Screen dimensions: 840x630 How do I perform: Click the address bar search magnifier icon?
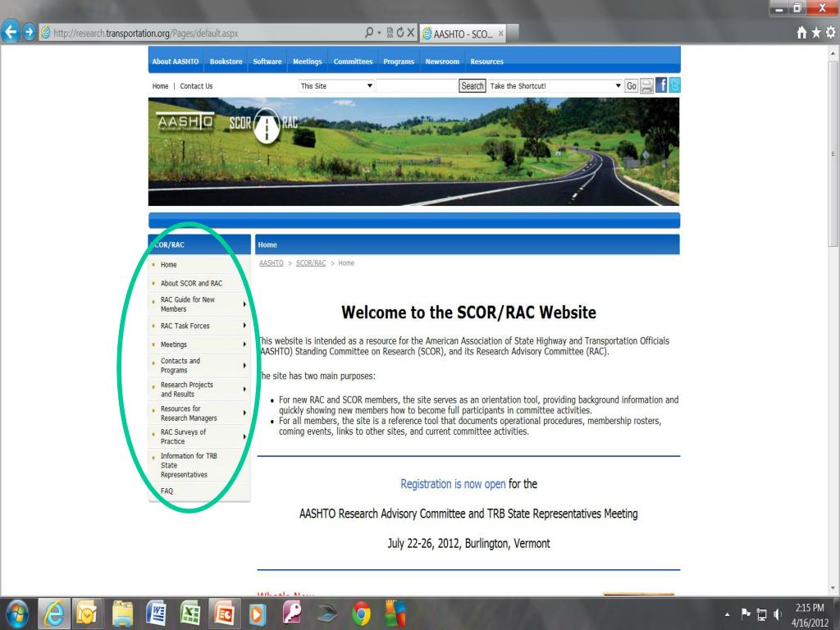pyautogui.click(x=368, y=33)
